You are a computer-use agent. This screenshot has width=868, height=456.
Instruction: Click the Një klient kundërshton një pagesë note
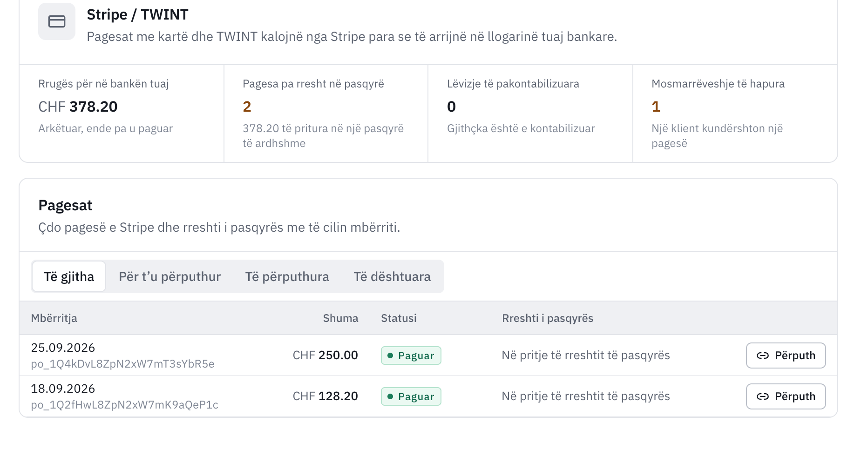(717, 136)
